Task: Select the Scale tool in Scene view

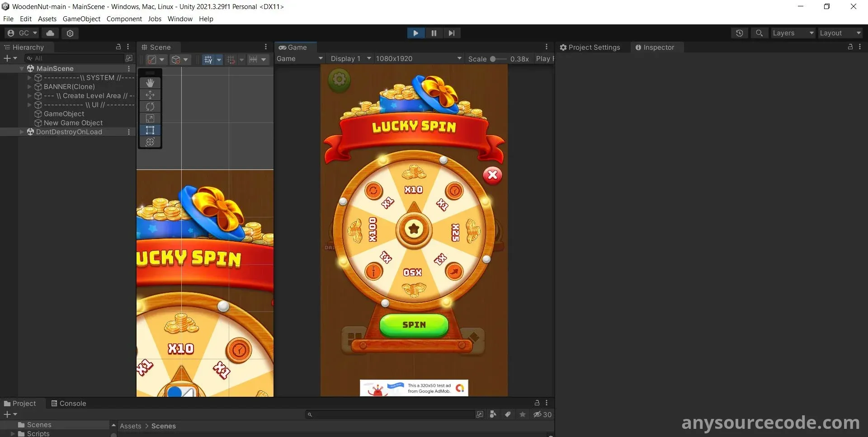Action: click(x=150, y=118)
